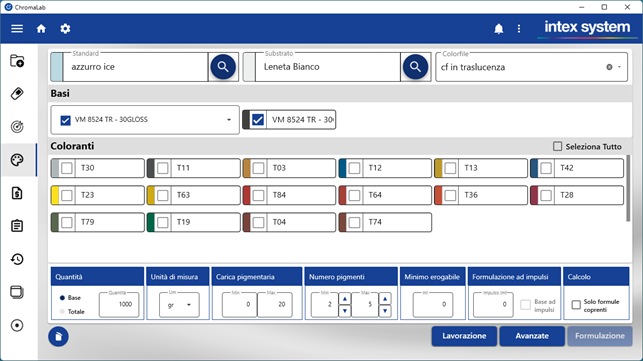Open the settings gear
Image resolution: width=643 pixels, height=361 pixels.
pos(65,29)
